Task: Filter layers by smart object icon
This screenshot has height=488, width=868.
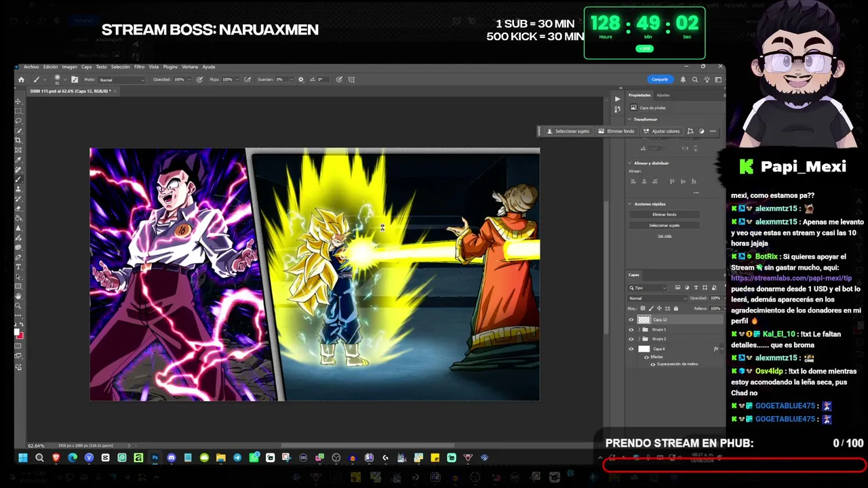Action: pyautogui.click(x=713, y=288)
